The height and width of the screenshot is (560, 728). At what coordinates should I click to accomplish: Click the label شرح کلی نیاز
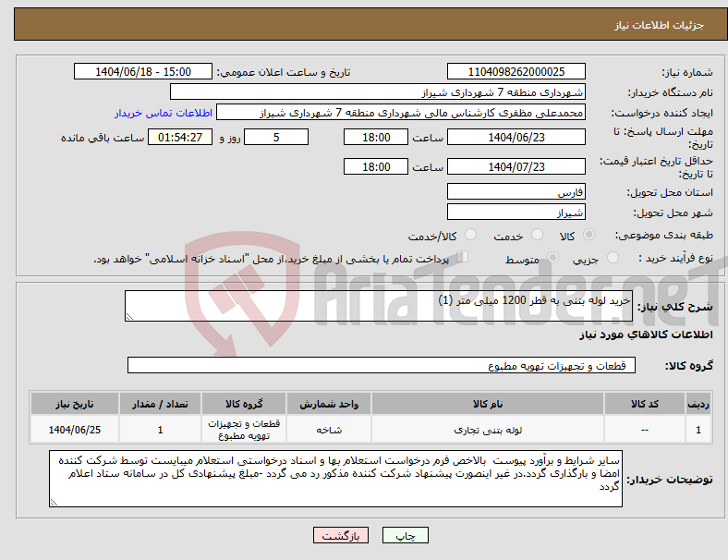(x=675, y=307)
